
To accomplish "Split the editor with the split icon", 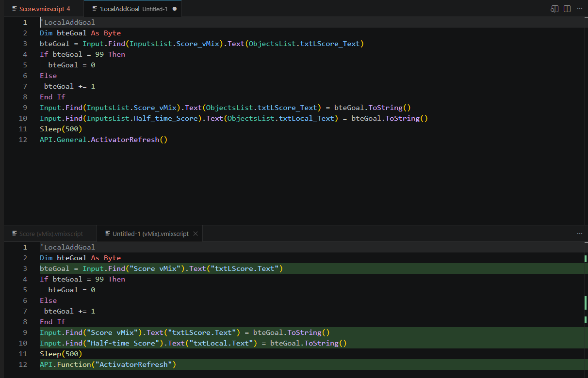I will 567,9.
